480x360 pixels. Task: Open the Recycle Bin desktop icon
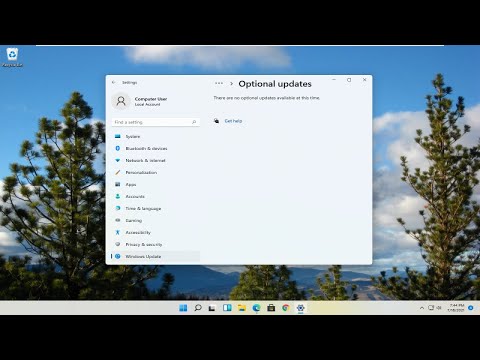(12, 57)
